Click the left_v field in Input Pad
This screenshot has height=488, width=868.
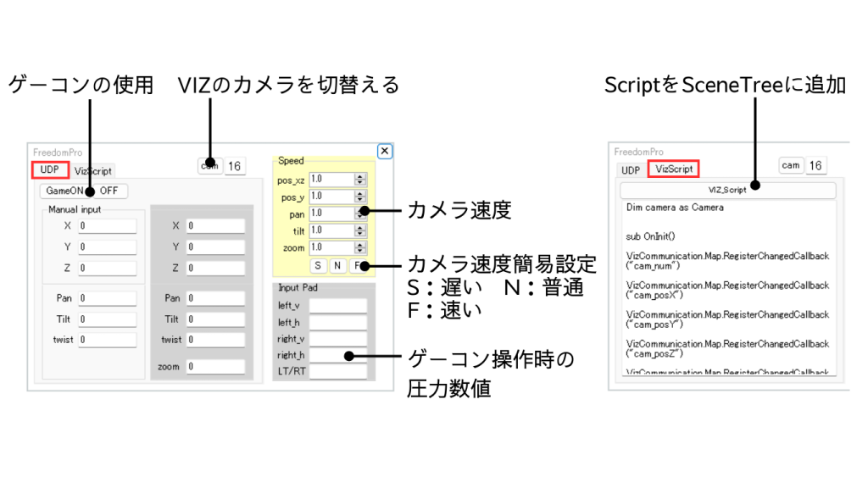tap(337, 306)
